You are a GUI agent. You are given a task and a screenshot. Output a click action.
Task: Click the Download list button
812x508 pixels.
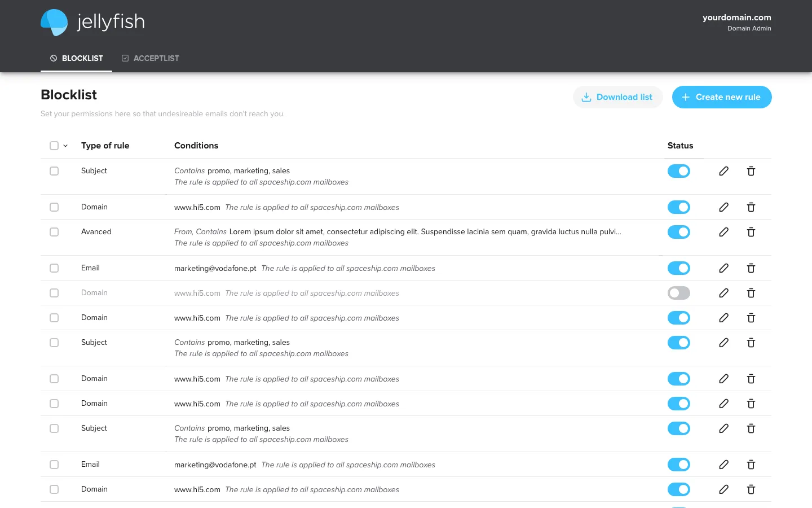point(617,97)
